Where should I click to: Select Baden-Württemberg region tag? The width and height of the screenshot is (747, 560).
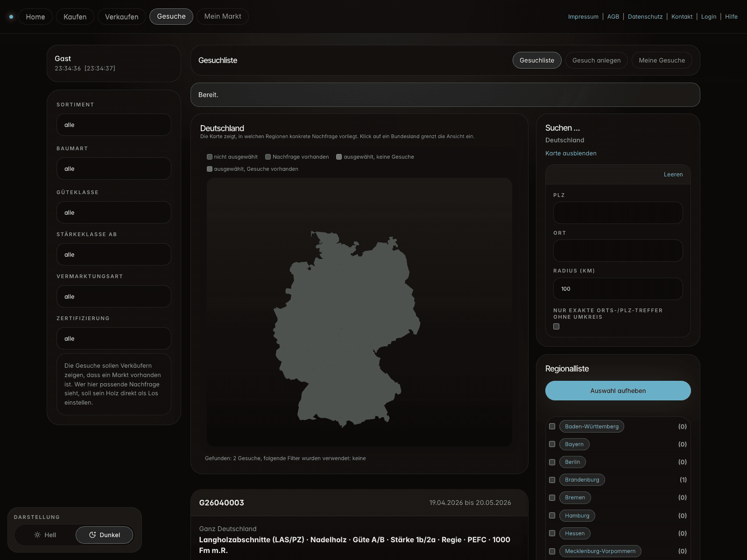pos(592,427)
